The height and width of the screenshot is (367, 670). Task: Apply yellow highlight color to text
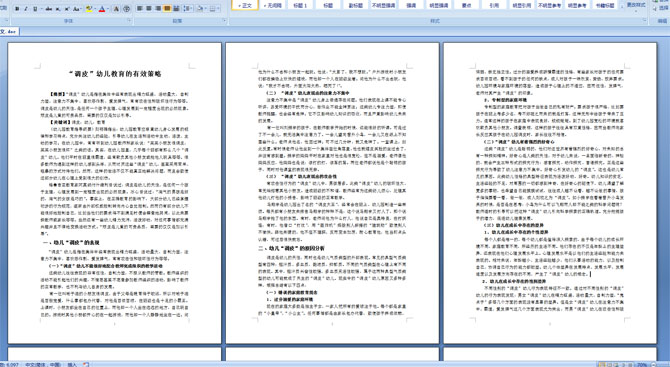[x=89, y=9]
